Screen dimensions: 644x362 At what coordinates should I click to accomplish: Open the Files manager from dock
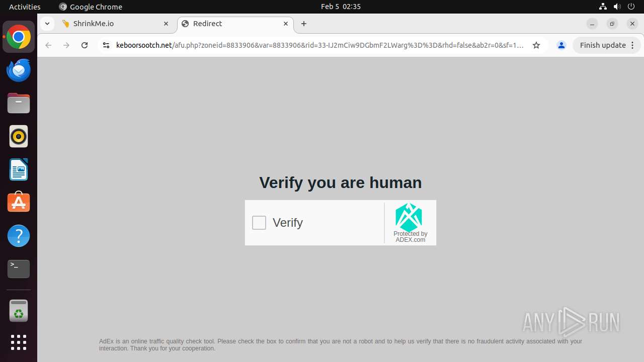coord(19,103)
